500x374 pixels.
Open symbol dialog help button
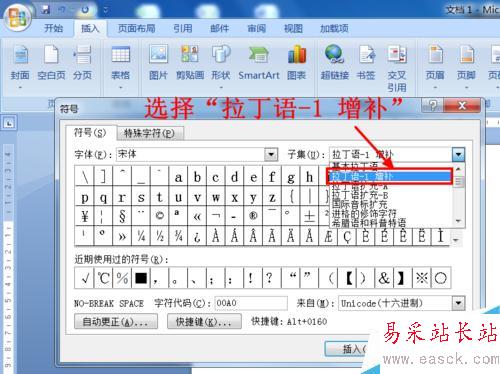pyautogui.click(x=433, y=106)
